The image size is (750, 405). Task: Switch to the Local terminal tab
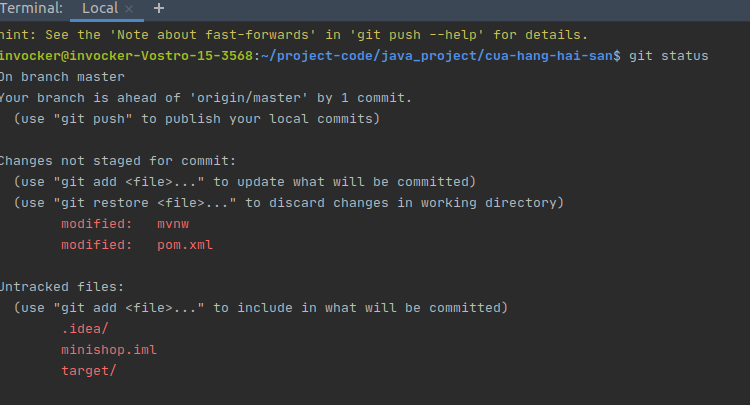99,8
